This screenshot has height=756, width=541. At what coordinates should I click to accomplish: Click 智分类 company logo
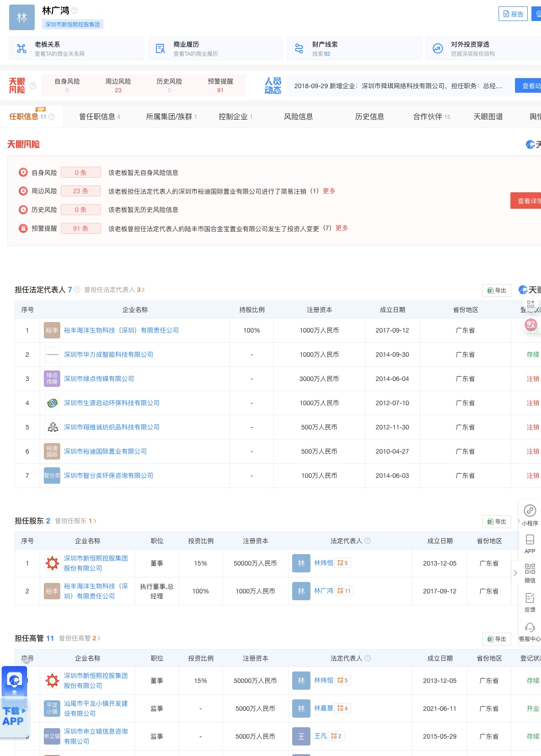52,476
